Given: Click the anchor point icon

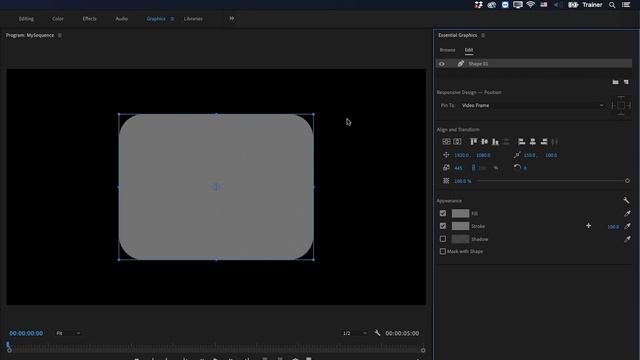Looking at the screenshot, I should coord(517,155).
